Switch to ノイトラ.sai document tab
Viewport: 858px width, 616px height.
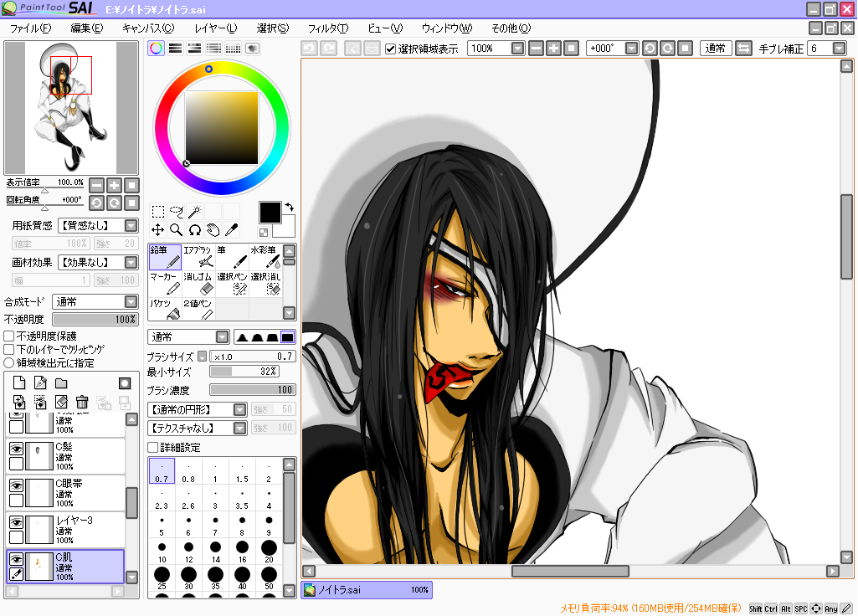point(367,590)
